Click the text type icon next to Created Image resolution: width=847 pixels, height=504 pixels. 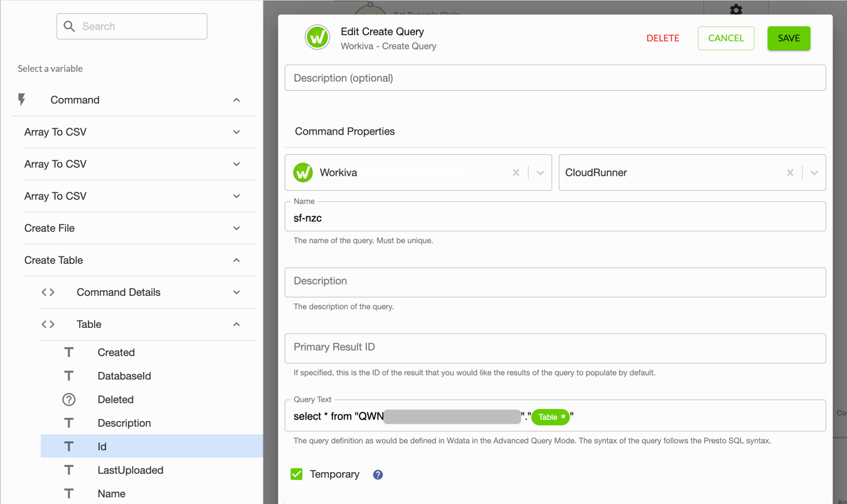pyautogui.click(x=69, y=352)
